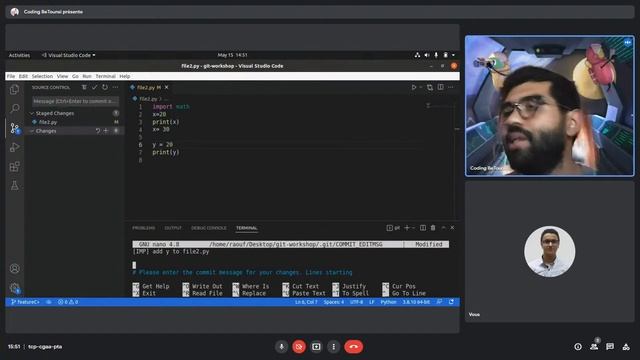Screen dimensions: 640x360
Task: Maximize the panel with up chevron
Action: [443, 228]
